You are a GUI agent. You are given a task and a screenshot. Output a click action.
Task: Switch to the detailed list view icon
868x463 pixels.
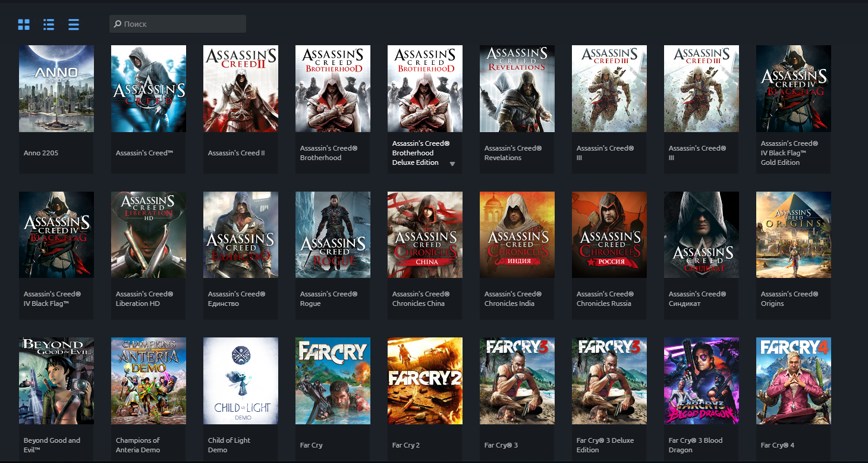(x=49, y=24)
